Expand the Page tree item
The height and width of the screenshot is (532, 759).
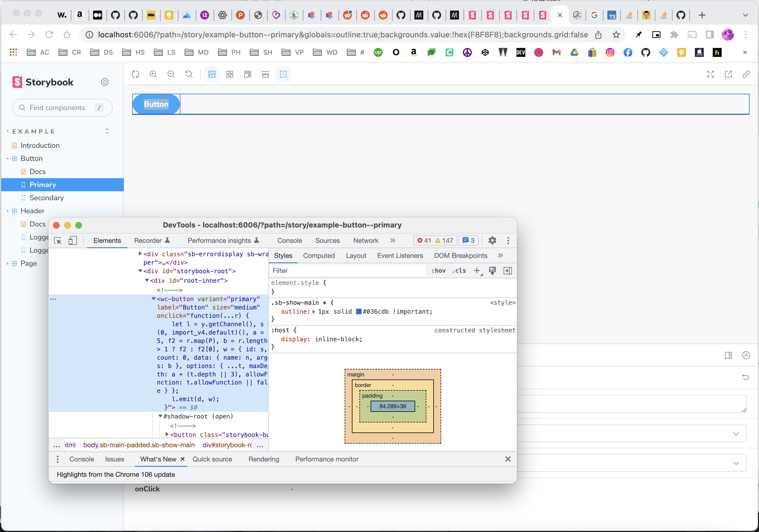click(x=7, y=263)
